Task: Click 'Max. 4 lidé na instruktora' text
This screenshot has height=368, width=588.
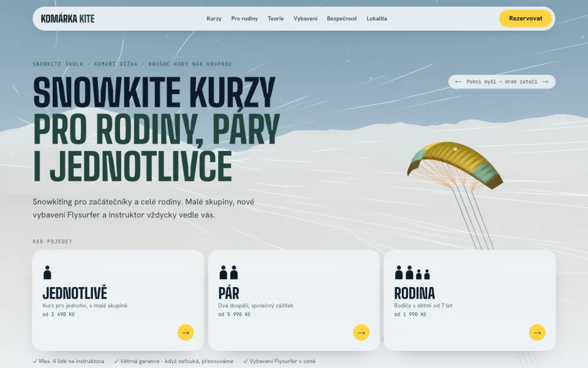Action: tap(68, 361)
